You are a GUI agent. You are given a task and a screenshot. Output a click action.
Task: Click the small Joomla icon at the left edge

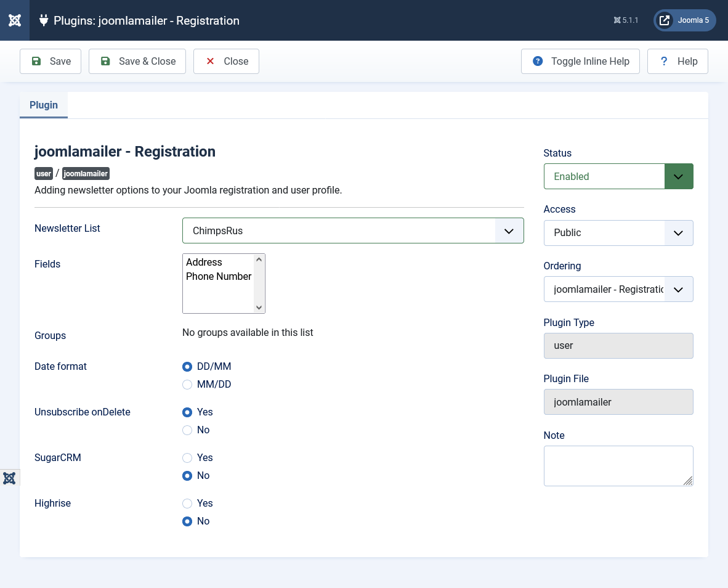(9, 478)
